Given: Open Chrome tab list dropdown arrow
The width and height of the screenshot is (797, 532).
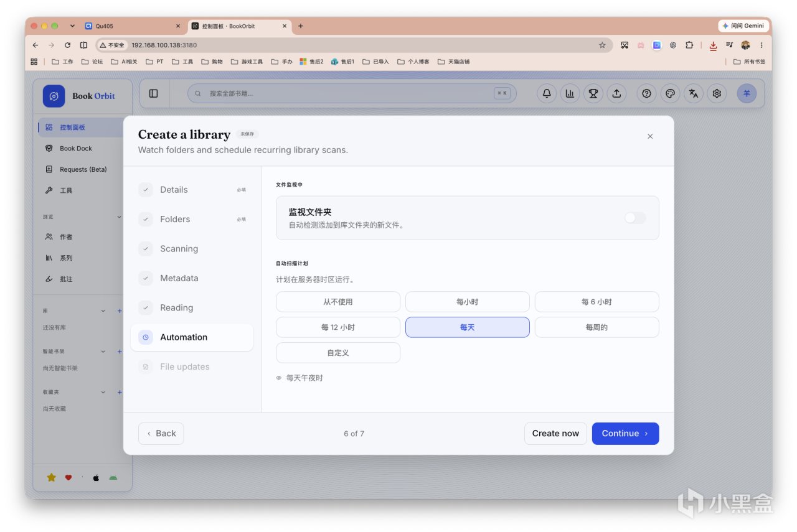Looking at the screenshot, I should coord(72,26).
